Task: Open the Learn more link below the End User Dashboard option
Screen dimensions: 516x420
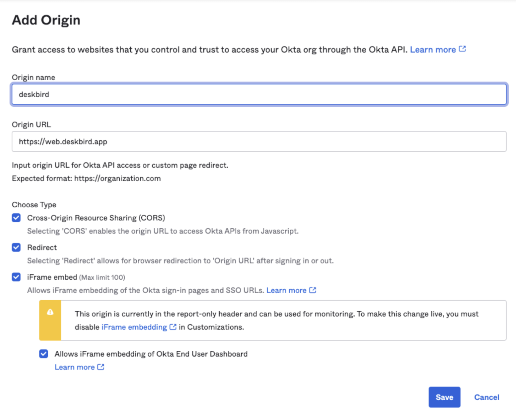Action: 75,367
